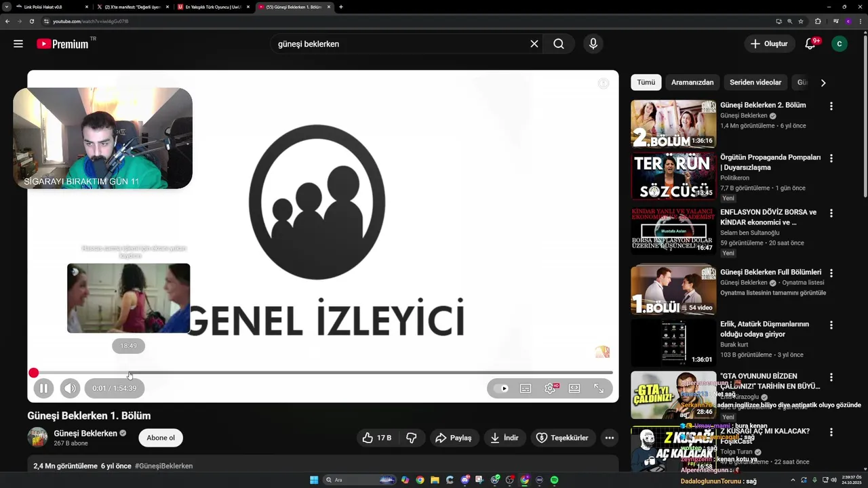Switch to theater mode

574,388
